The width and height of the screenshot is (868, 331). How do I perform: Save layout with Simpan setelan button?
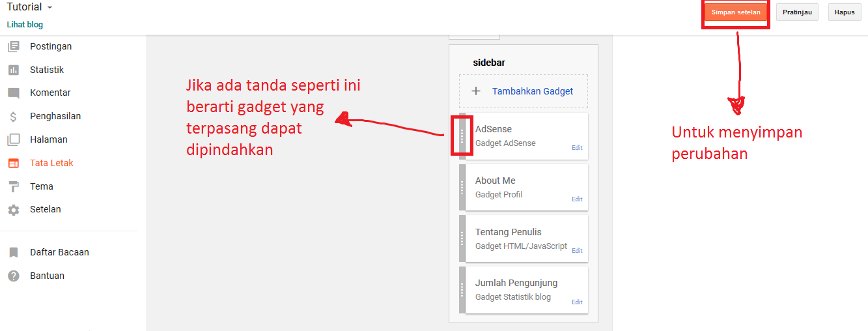(736, 12)
